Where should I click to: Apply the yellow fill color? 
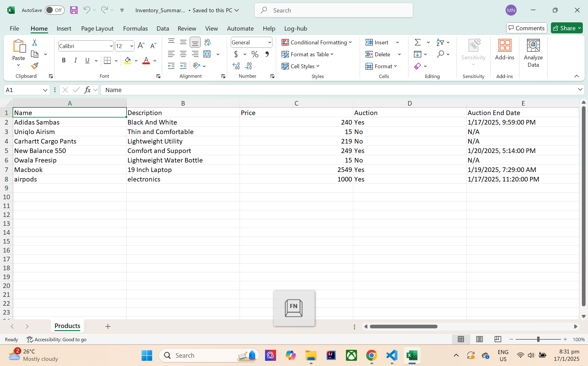click(127, 60)
